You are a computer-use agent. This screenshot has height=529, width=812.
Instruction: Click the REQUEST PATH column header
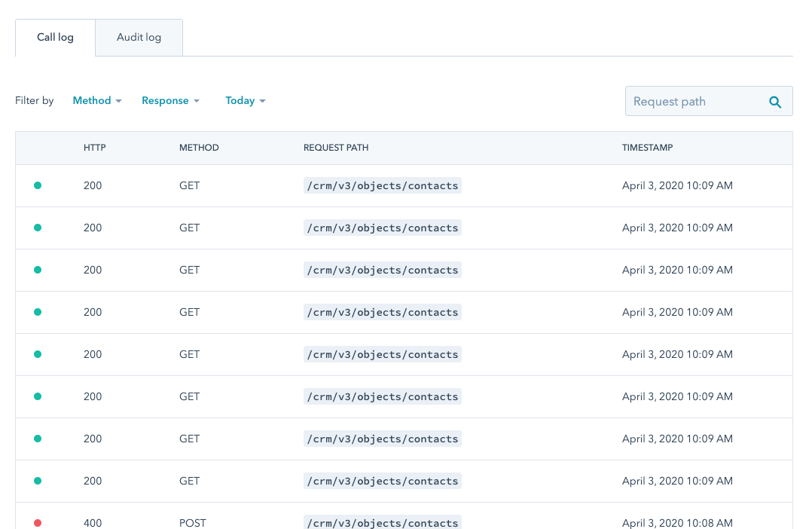[336, 148]
